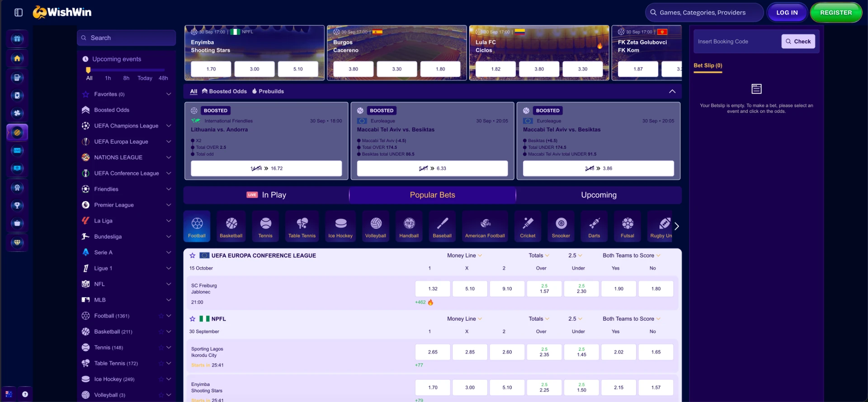Go to Home via the house icon
This screenshot has width=868, height=402.
pos(17,58)
